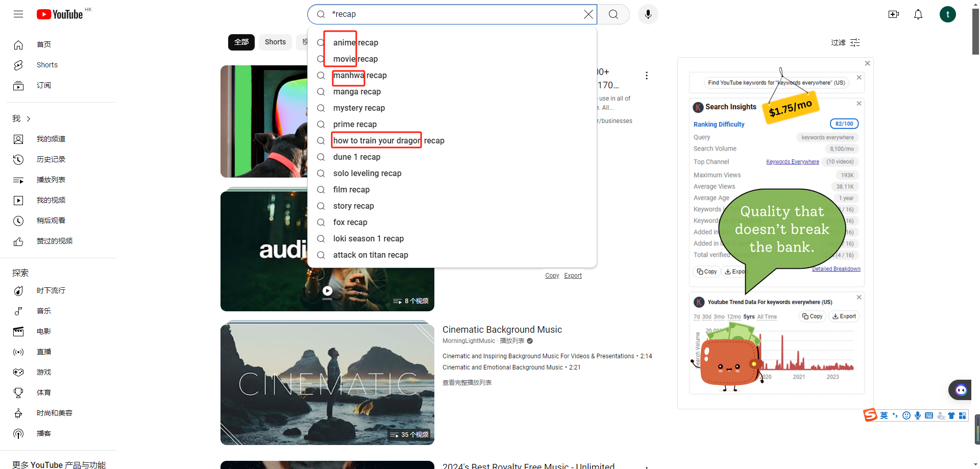Image resolution: width=980 pixels, height=469 pixels.
Task: Click the YouTube voice search microphone icon
Action: click(648, 14)
